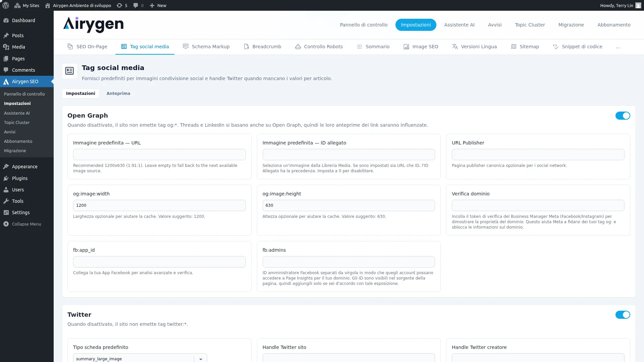Click the WordPress logo icon
Screen dimensions: 644x362
click(x=6, y=5)
